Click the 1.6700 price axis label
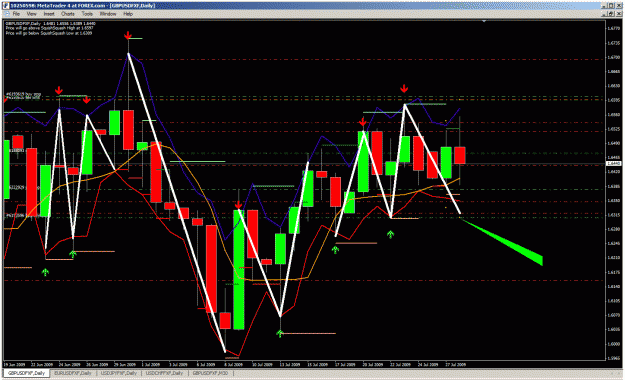 pyautogui.click(x=614, y=57)
